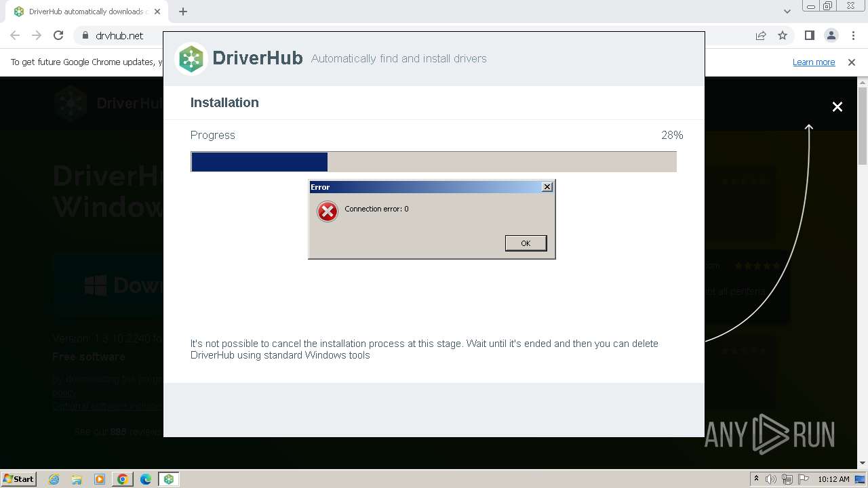Open the tab search dropdown

(x=787, y=12)
